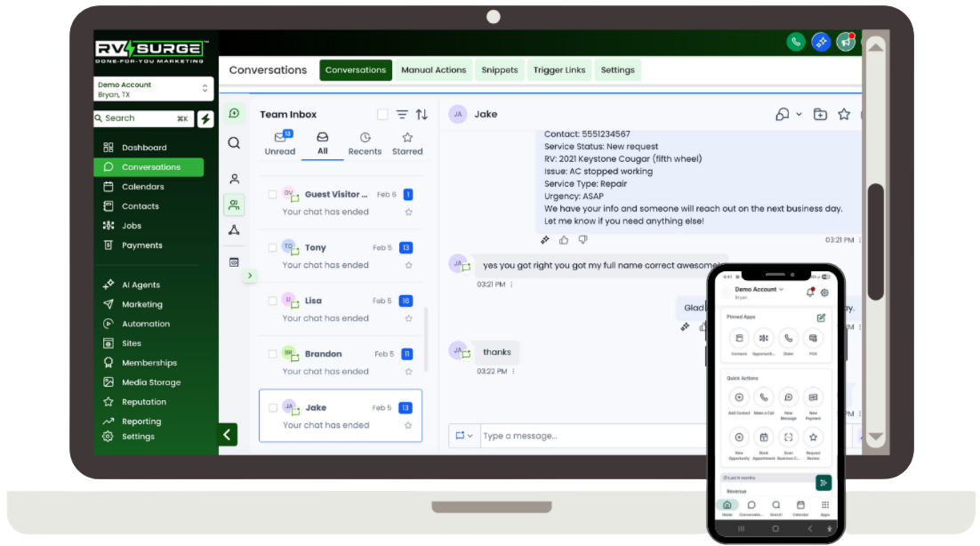
Task: Tick the select-all checkbox beside Team Inbox
Action: click(x=382, y=115)
